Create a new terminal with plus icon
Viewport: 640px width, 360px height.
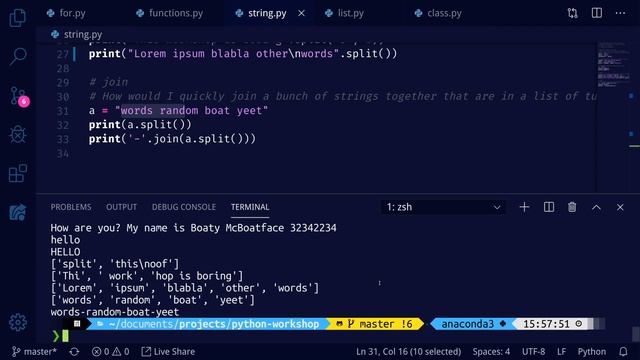(x=524, y=207)
